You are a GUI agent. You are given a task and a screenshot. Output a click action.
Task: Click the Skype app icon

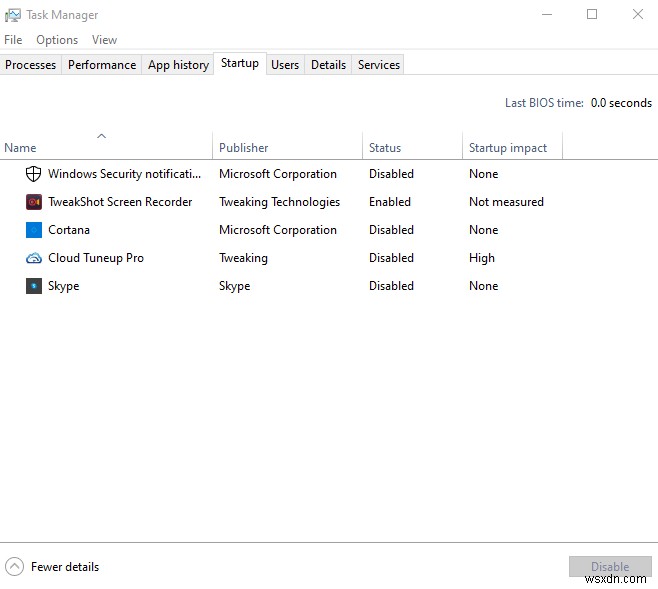pos(34,286)
